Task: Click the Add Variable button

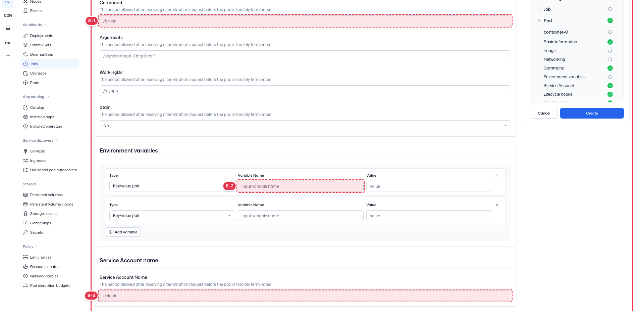Action: click(123, 232)
